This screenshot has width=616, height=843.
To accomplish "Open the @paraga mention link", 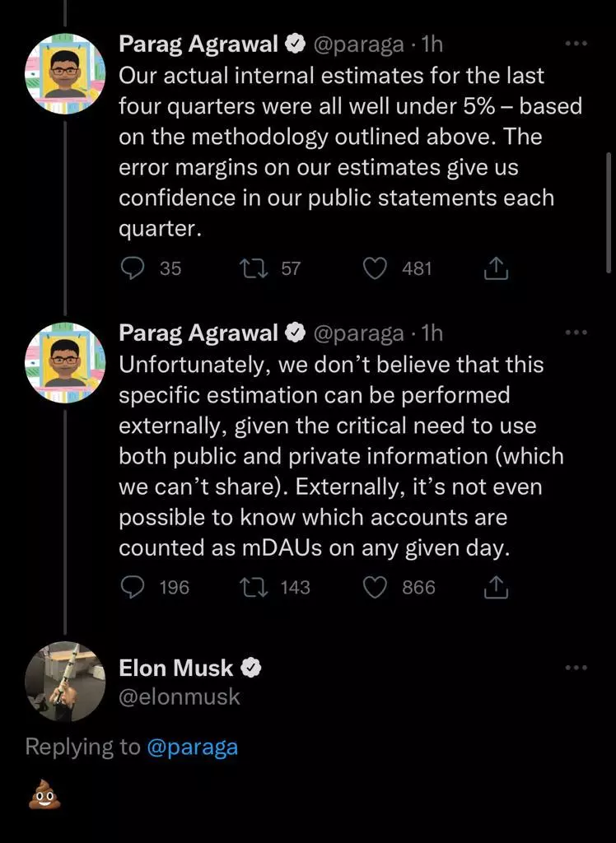I will [192, 747].
